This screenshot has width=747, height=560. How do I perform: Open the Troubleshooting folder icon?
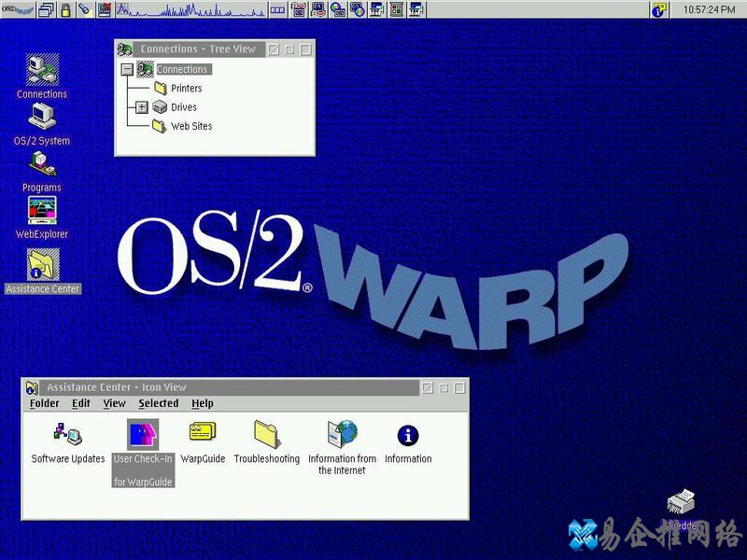(x=267, y=435)
